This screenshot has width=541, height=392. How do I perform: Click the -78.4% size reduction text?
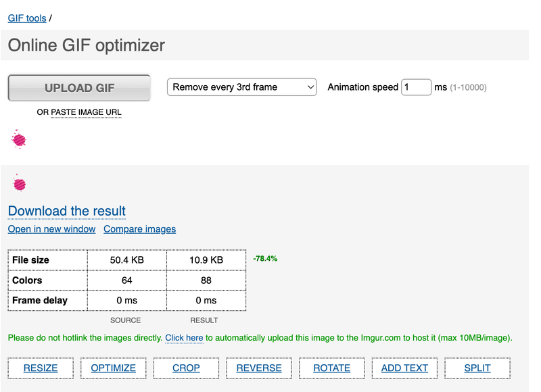coord(265,259)
